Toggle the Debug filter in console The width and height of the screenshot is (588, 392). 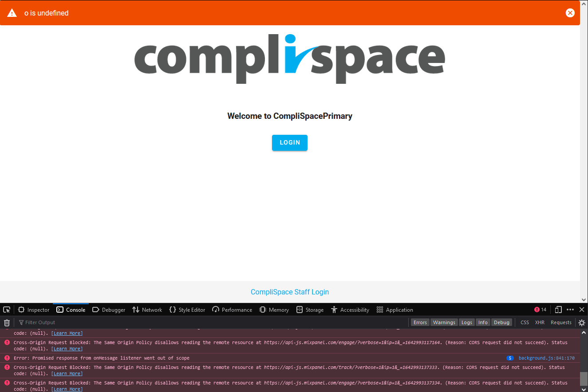coord(502,322)
